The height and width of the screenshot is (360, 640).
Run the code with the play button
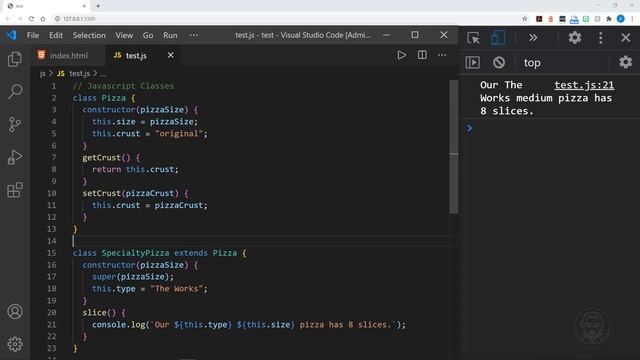(401, 55)
